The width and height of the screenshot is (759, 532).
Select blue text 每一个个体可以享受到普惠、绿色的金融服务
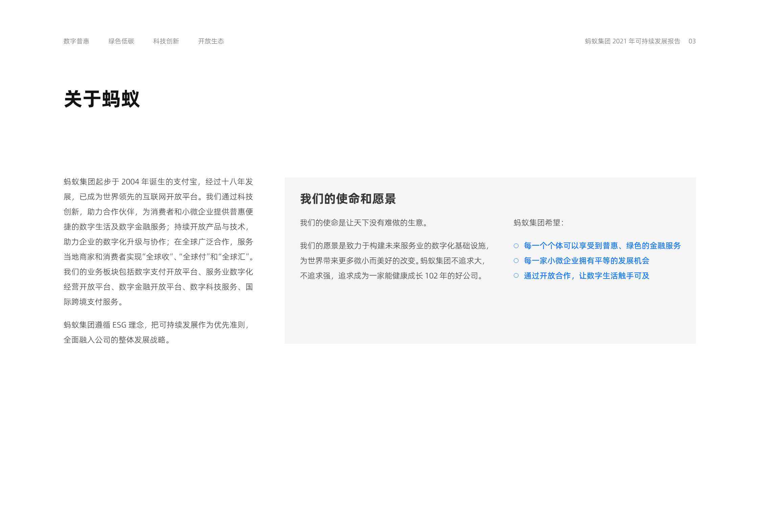click(x=602, y=246)
